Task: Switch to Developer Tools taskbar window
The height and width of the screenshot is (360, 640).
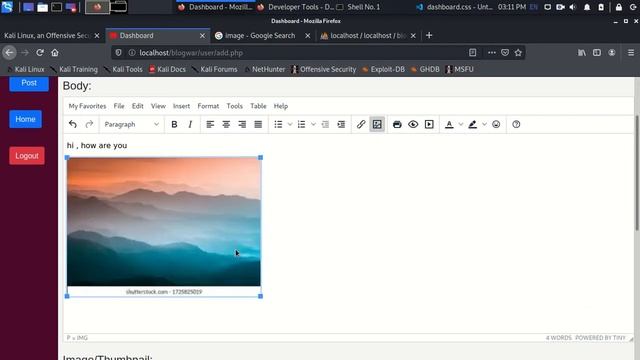Action: pyautogui.click(x=295, y=7)
